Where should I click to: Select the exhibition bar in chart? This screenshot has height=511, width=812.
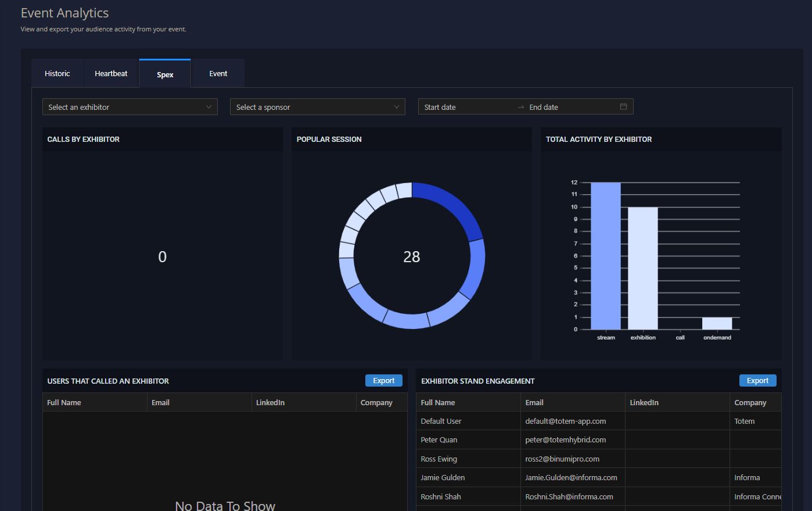643,267
